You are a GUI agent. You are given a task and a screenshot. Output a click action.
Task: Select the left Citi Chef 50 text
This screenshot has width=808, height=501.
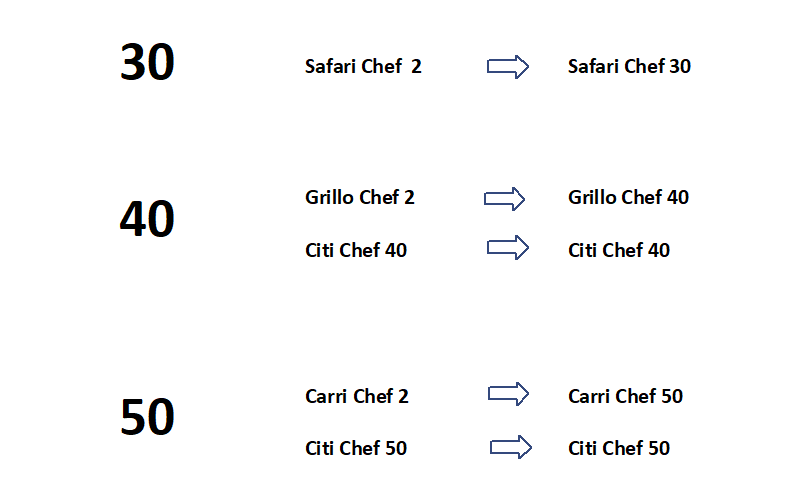(356, 448)
